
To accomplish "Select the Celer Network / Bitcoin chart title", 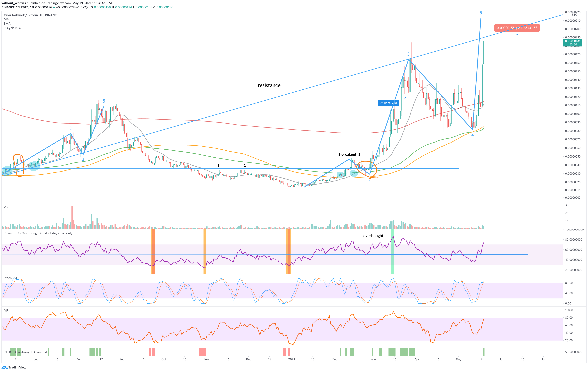I will click(x=31, y=15).
